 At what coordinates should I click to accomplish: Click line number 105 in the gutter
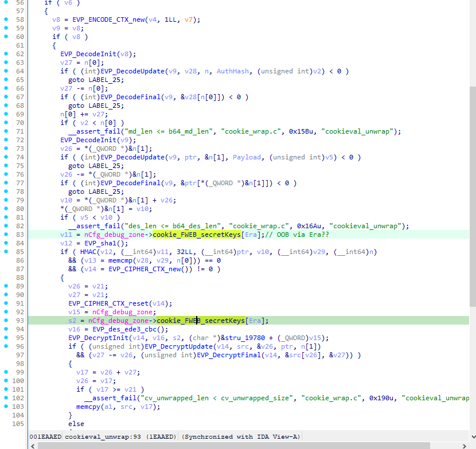tap(18, 424)
